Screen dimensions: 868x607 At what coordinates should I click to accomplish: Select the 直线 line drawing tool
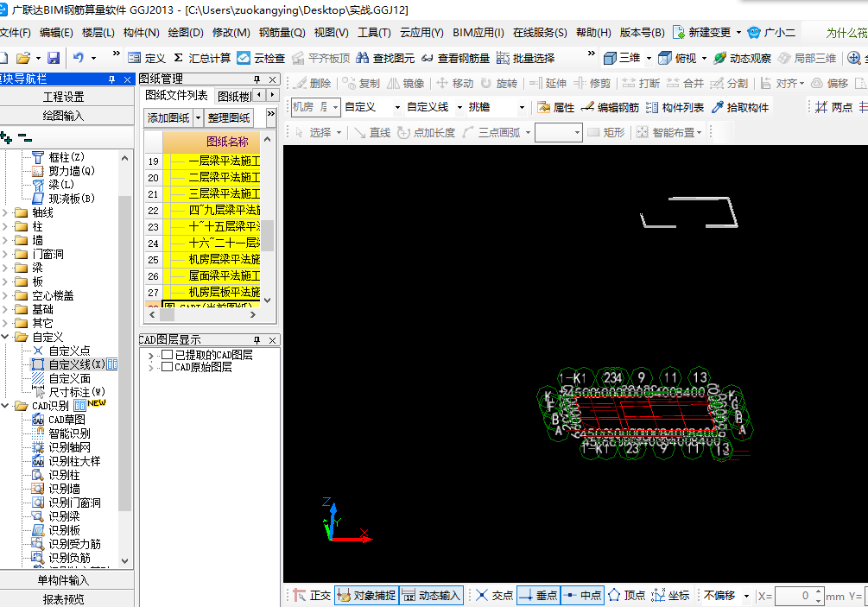[x=372, y=132]
